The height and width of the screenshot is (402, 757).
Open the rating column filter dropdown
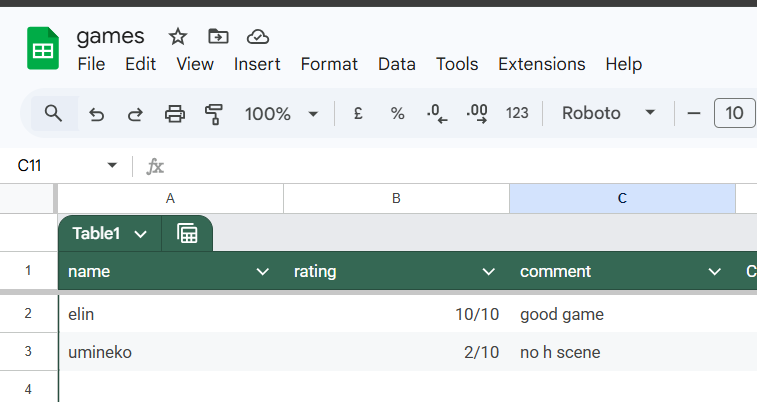tap(489, 272)
